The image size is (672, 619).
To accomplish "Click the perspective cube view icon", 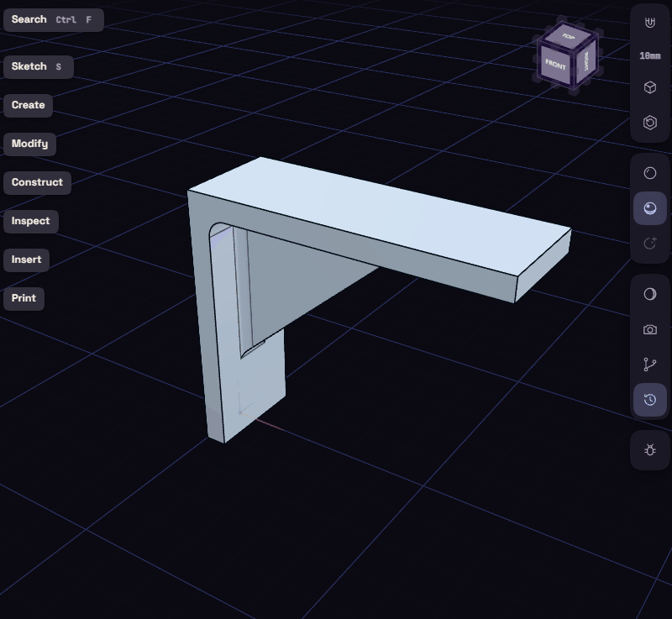I will click(x=649, y=87).
